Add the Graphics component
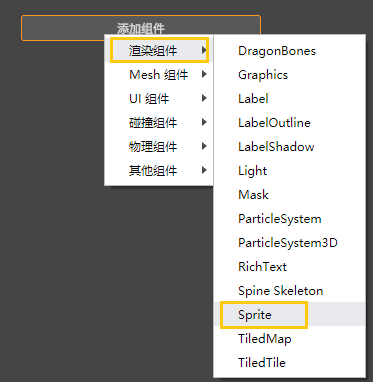 click(x=289, y=75)
